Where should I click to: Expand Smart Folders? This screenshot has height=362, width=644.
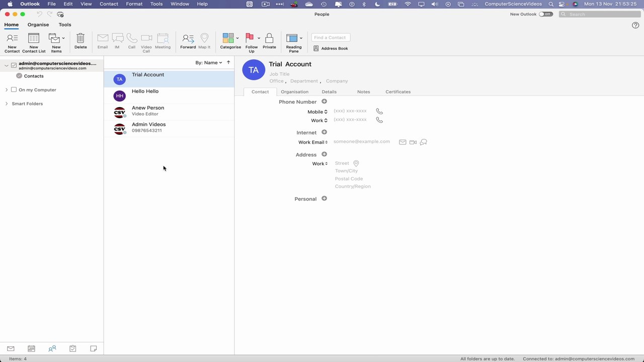click(x=7, y=104)
